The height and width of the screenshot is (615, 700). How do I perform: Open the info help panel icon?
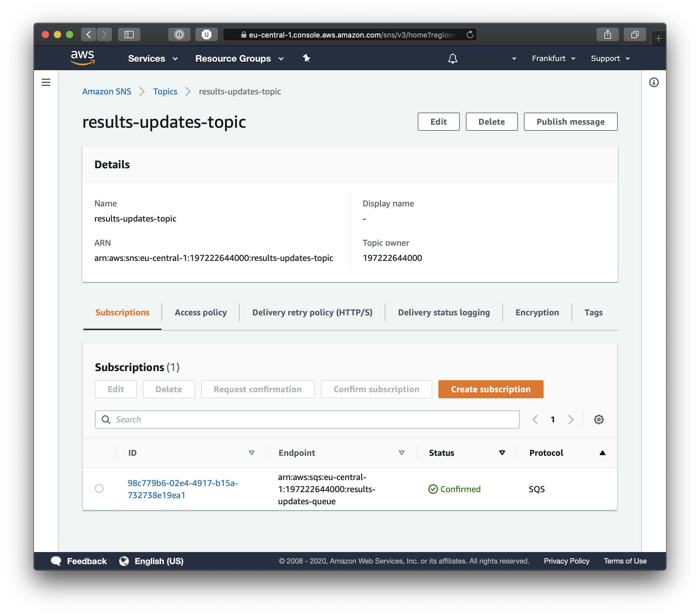[x=653, y=82]
